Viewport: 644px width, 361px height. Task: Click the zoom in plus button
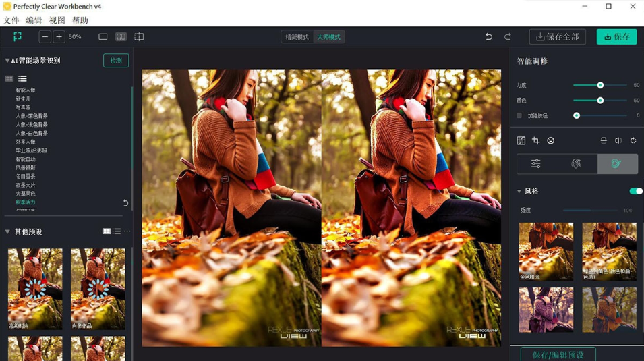(59, 37)
